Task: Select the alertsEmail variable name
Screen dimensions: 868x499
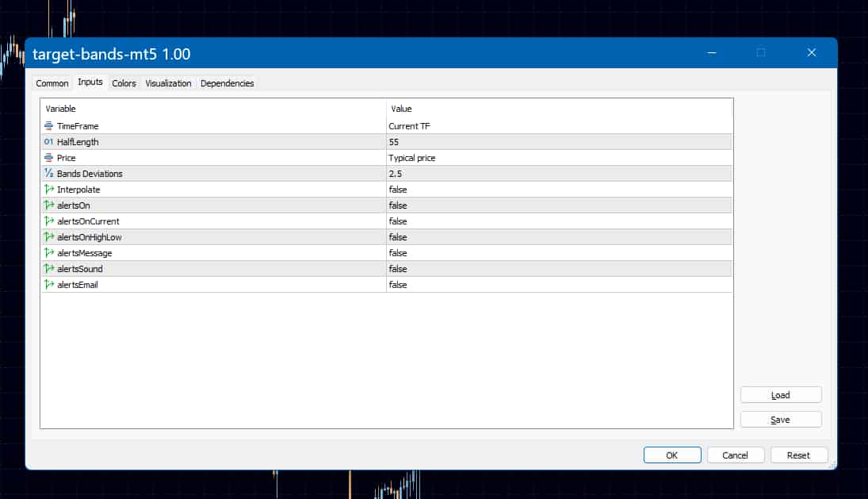Action: [78, 285]
